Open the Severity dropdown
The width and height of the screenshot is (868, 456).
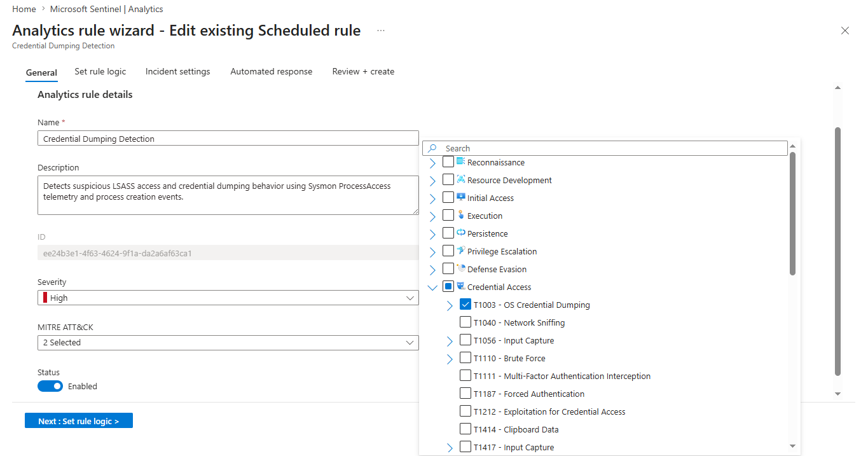[228, 298]
